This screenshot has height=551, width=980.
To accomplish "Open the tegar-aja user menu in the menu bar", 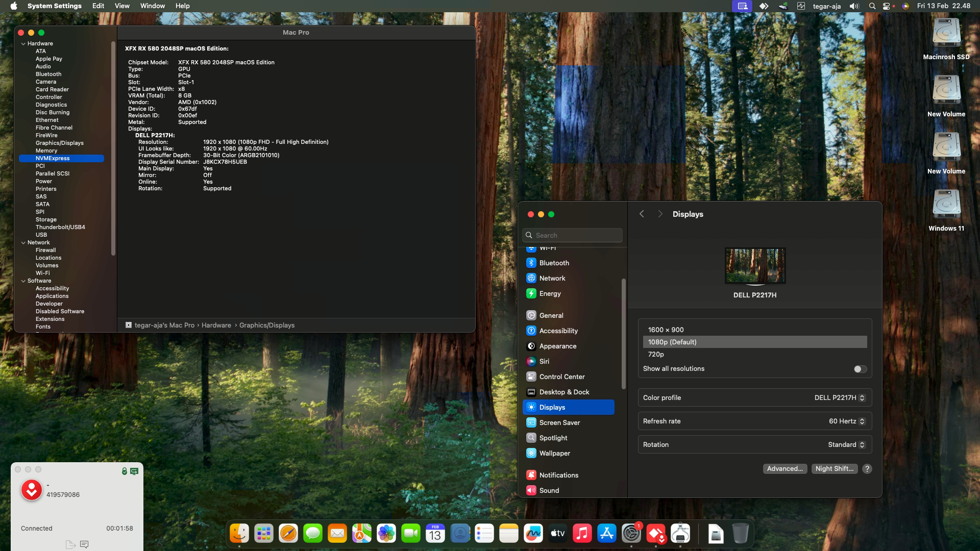I will pyautogui.click(x=826, y=6).
